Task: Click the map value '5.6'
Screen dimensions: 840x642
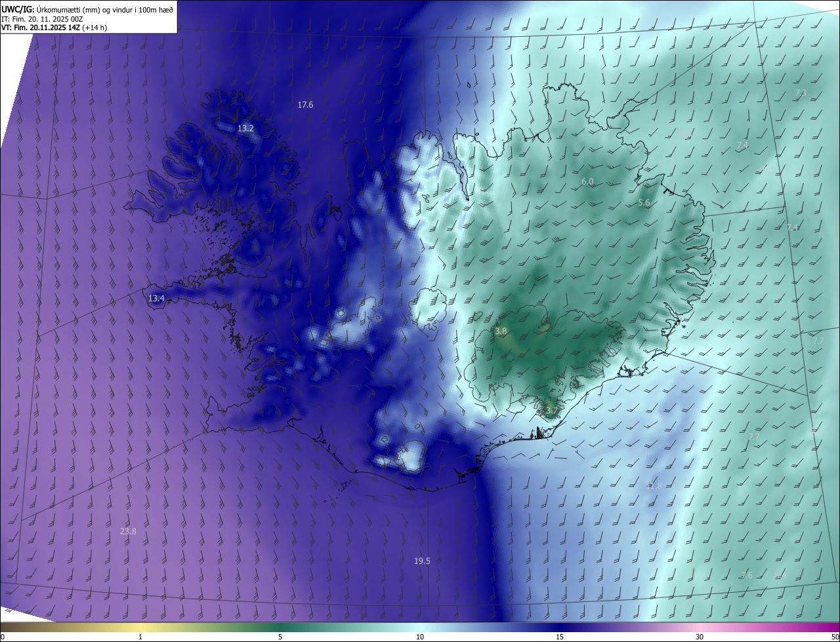Action: coord(644,203)
